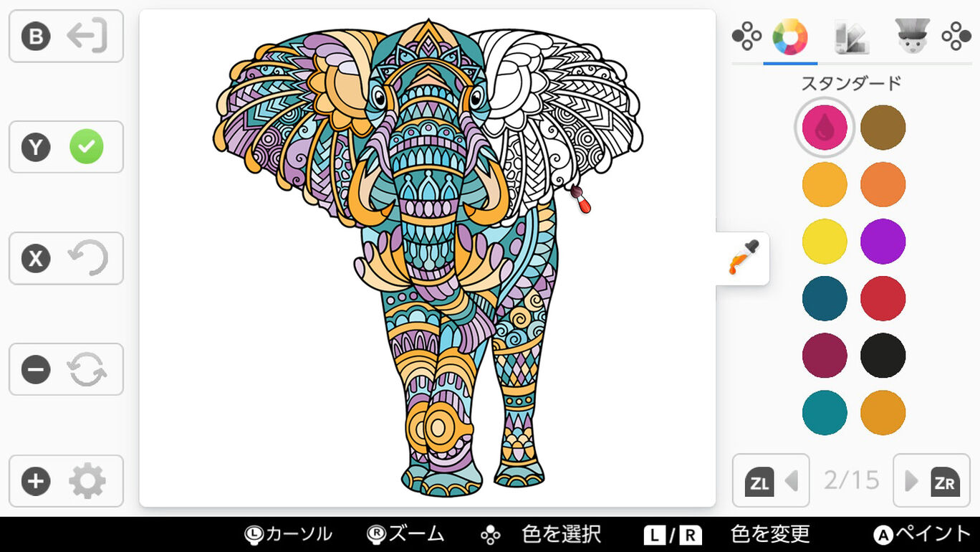Image resolution: width=980 pixels, height=552 pixels.
Task: Click the B back exit button
Action: click(x=66, y=36)
